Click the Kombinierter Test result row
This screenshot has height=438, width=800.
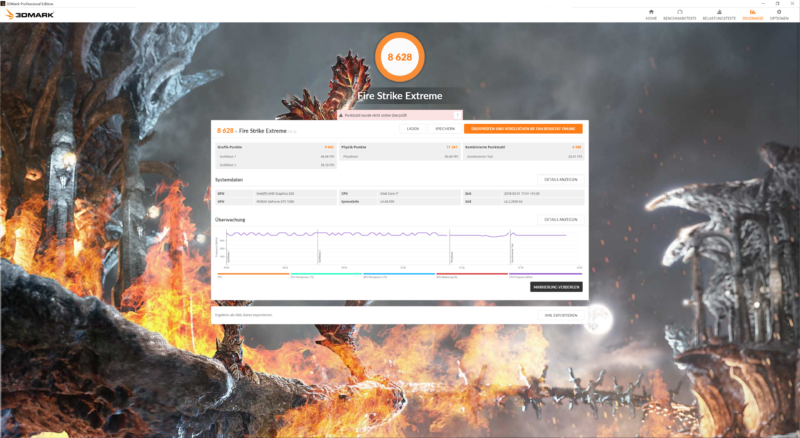coord(523,157)
